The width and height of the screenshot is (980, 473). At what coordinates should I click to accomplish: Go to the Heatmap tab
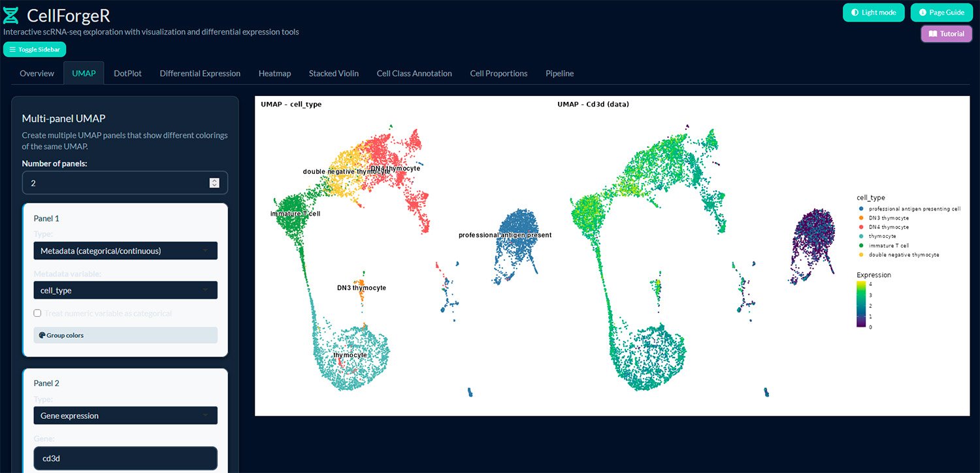(x=274, y=73)
